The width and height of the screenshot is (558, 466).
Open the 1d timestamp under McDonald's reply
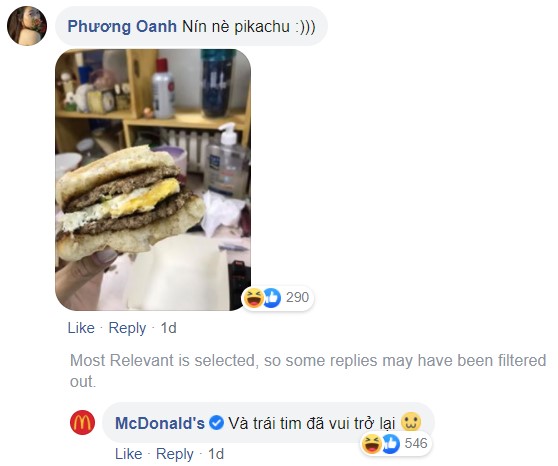pyautogui.click(x=216, y=454)
